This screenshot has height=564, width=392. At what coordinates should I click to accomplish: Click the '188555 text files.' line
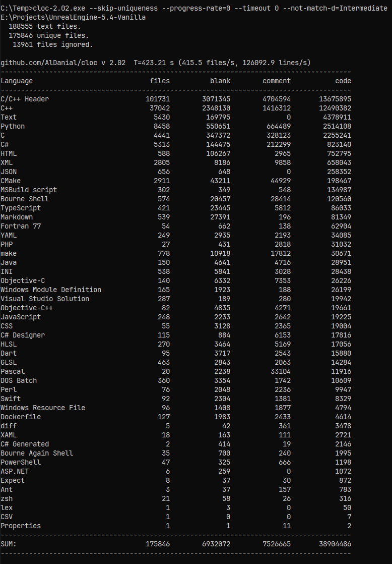(45, 26)
